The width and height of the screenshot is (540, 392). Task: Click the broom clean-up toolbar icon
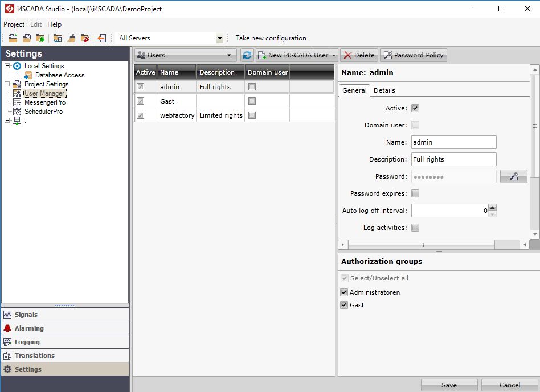(x=71, y=38)
